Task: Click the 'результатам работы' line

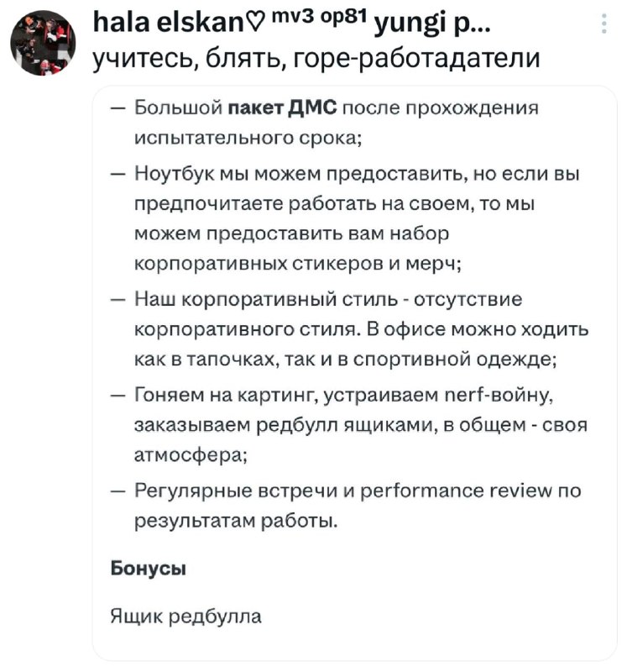Action: tap(237, 522)
